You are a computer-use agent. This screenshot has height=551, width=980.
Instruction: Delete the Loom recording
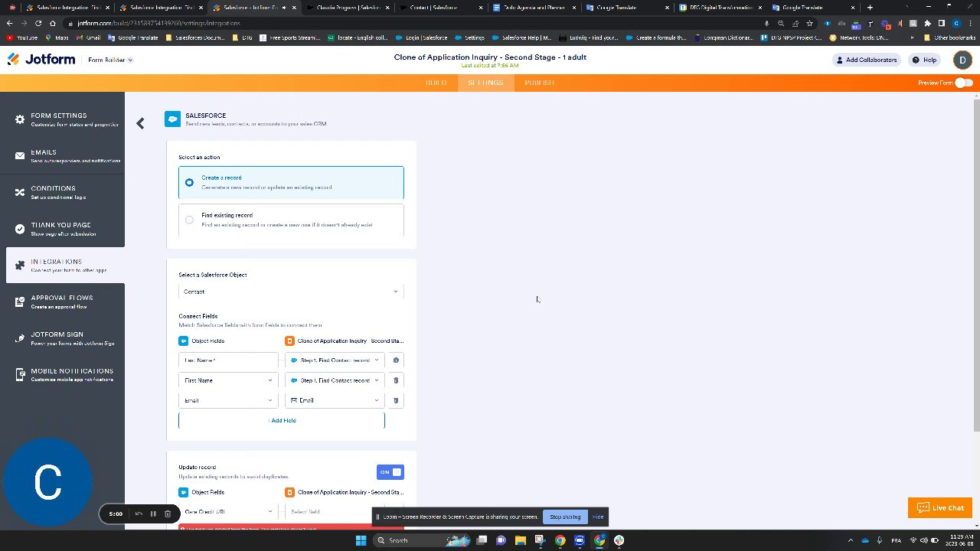tap(168, 514)
